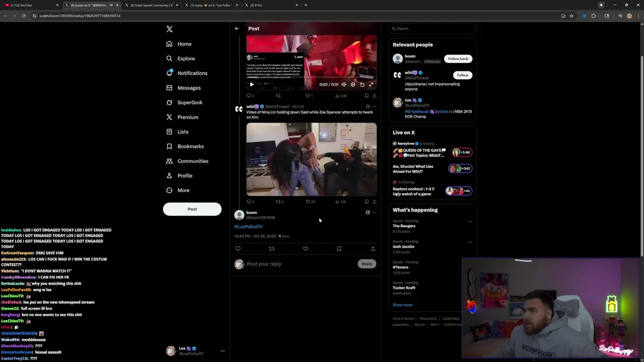Switch to the X Pro browser tab
The image size is (644, 362).
coord(271,5)
